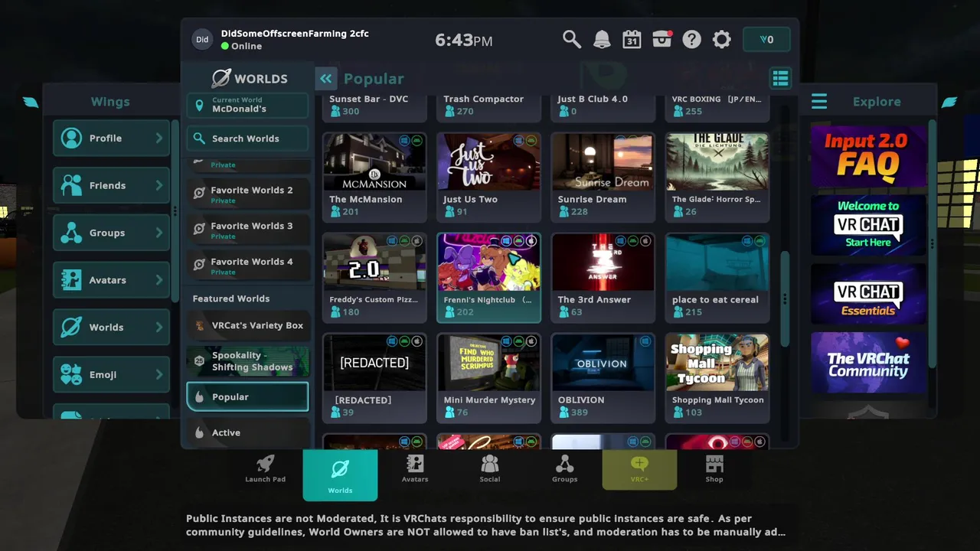Click the 6:43 PM clock
The height and width of the screenshot is (551, 980).
(463, 40)
